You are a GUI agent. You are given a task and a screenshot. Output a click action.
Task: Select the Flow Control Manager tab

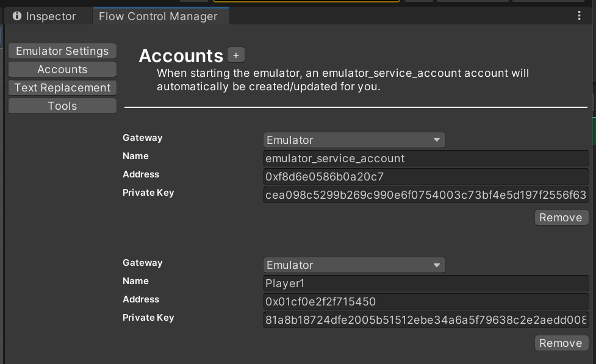160,16
